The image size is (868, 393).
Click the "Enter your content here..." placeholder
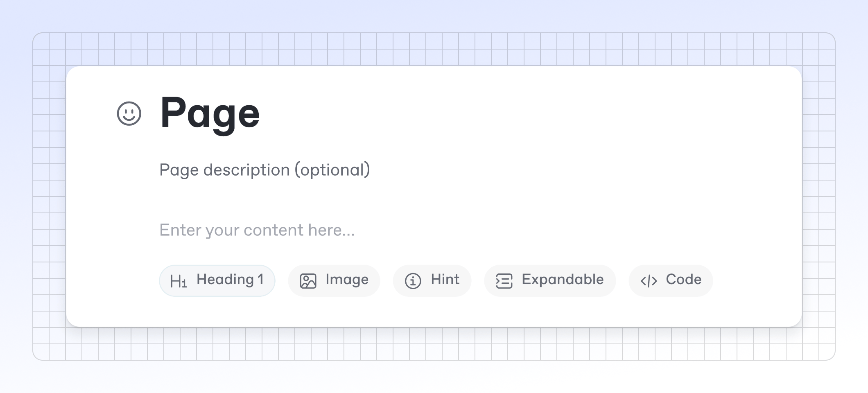tap(257, 230)
